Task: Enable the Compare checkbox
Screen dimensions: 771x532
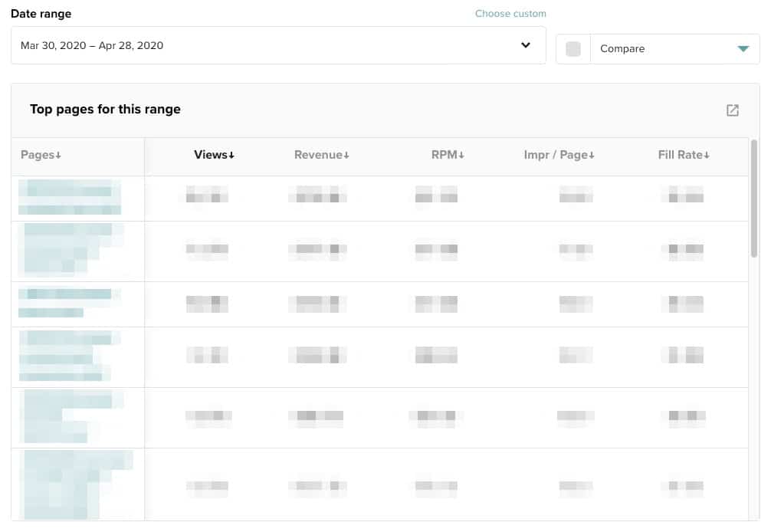Action: tap(572, 48)
